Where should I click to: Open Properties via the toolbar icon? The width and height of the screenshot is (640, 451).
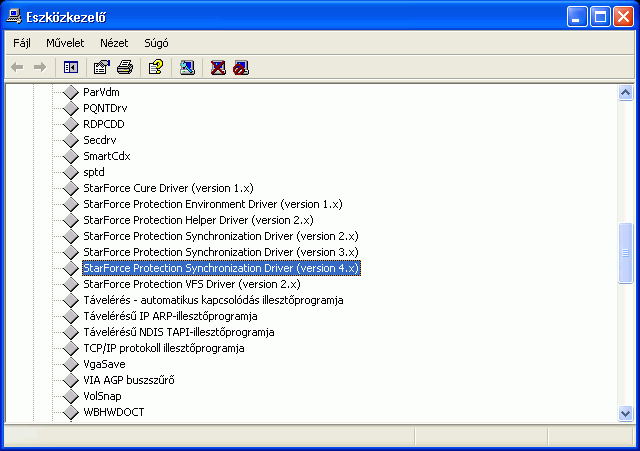point(101,68)
